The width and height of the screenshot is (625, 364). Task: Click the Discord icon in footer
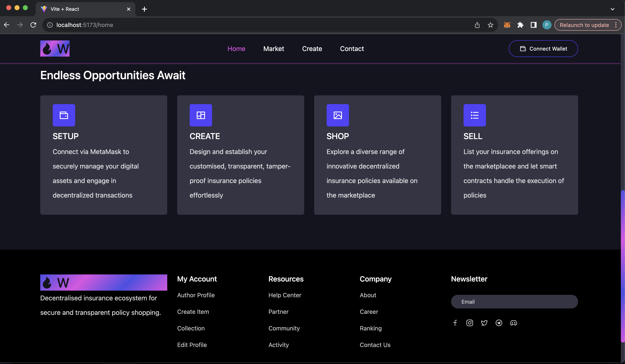(513, 323)
